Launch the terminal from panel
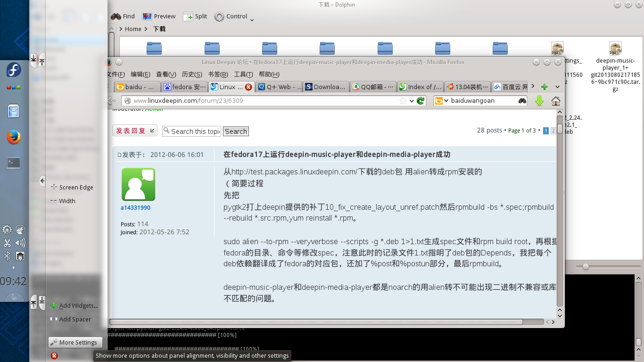Screen dimensions: 644x362 pos(14,163)
